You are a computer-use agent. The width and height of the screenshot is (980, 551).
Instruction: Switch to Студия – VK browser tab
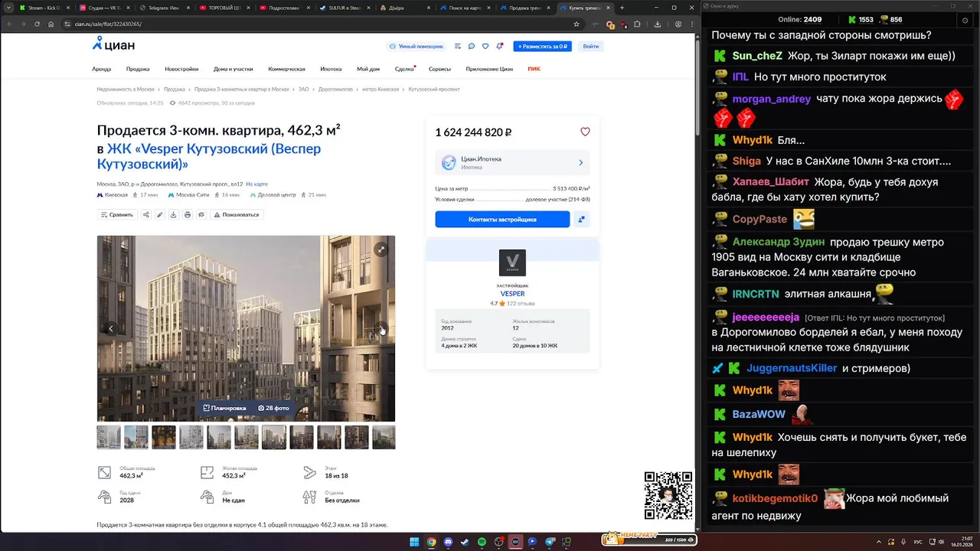pos(105,8)
